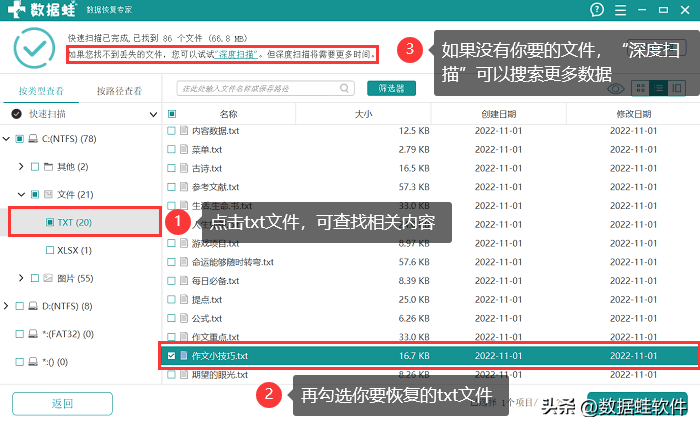Open the 深度扫描 link
This screenshot has height=428, width=700.
[x=236, y=54]
